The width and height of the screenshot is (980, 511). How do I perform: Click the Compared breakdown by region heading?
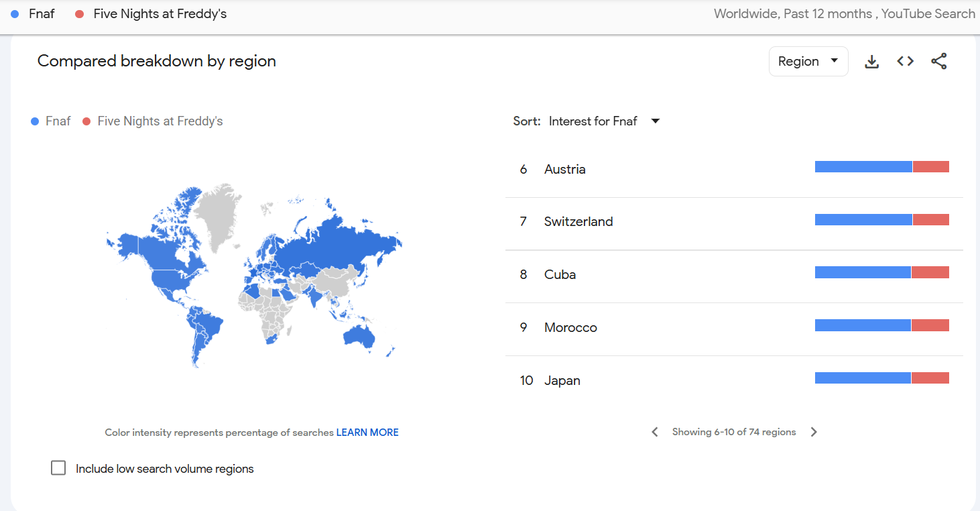point(157,61)
